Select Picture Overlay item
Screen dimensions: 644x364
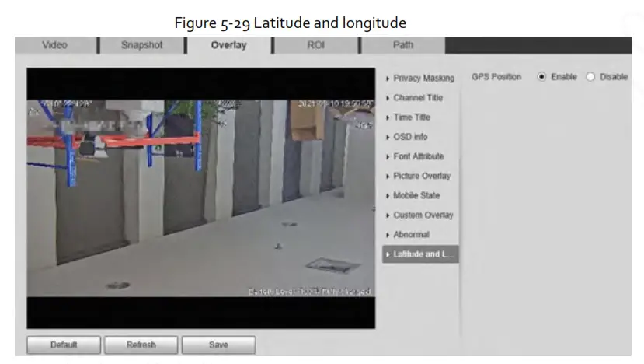[420, 176]
